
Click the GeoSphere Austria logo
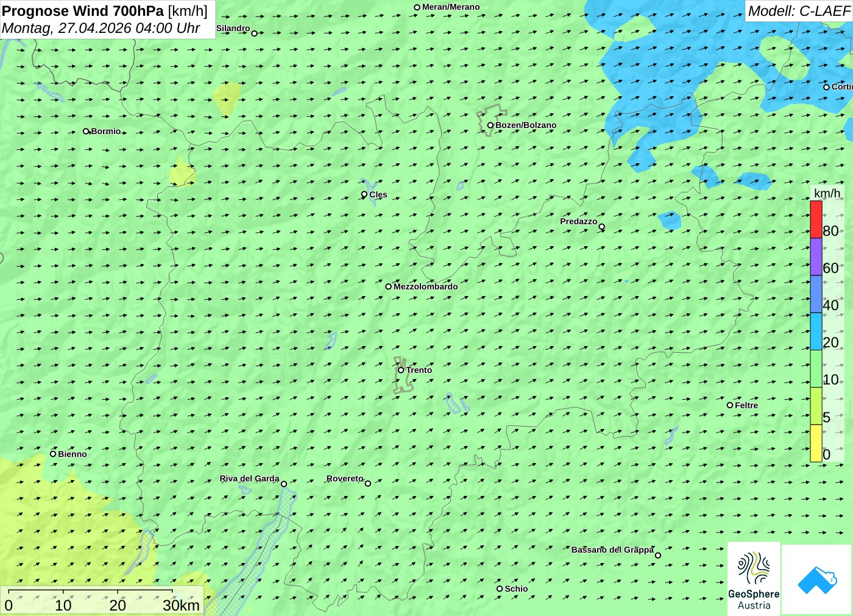(x=754, y=578)
